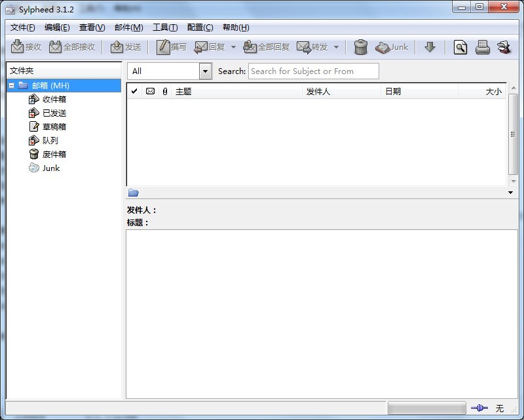524x420 pixels.
Task: Click the message list vertical scrollbar
Action: pos(513,134)
